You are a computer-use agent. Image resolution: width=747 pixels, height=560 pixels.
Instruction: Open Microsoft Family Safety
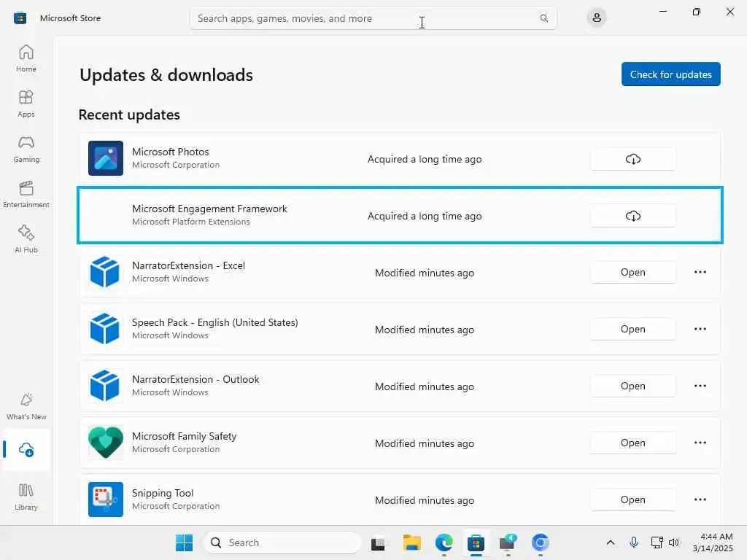pos(632,443)
